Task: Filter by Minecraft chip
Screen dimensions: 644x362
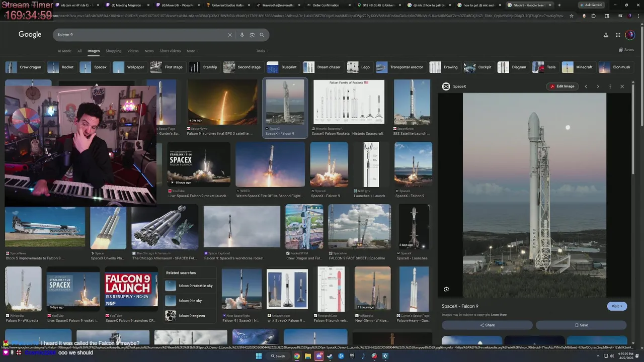Action: [x=579, y=67]
